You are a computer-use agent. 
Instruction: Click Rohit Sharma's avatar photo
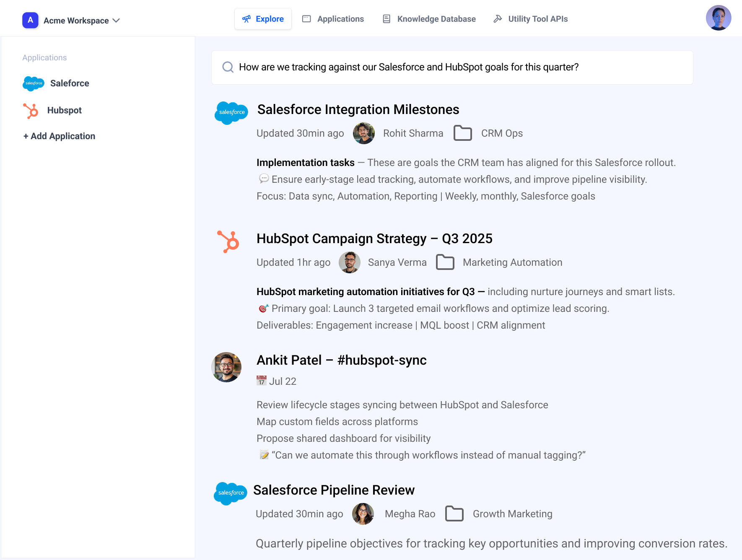(x=364, y=133)
